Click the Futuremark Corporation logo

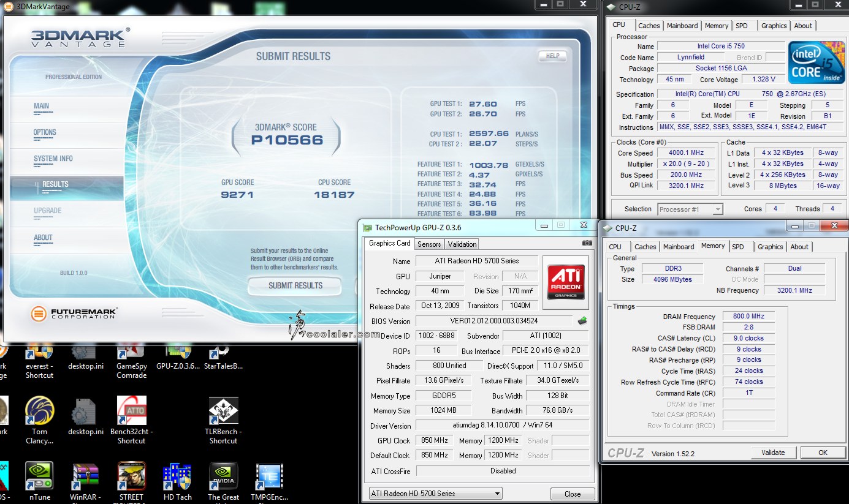pos(74,314)
